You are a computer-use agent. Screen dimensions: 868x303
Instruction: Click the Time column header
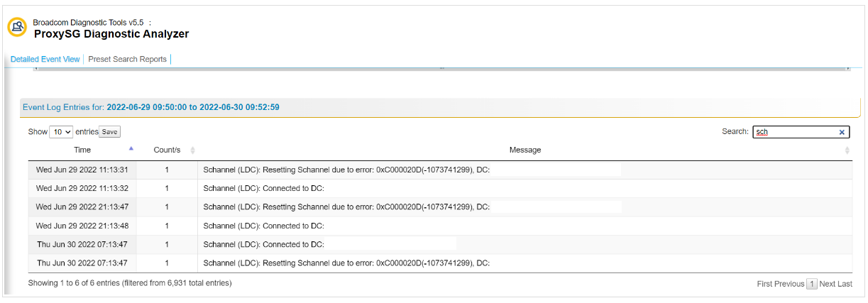[82, 150]
